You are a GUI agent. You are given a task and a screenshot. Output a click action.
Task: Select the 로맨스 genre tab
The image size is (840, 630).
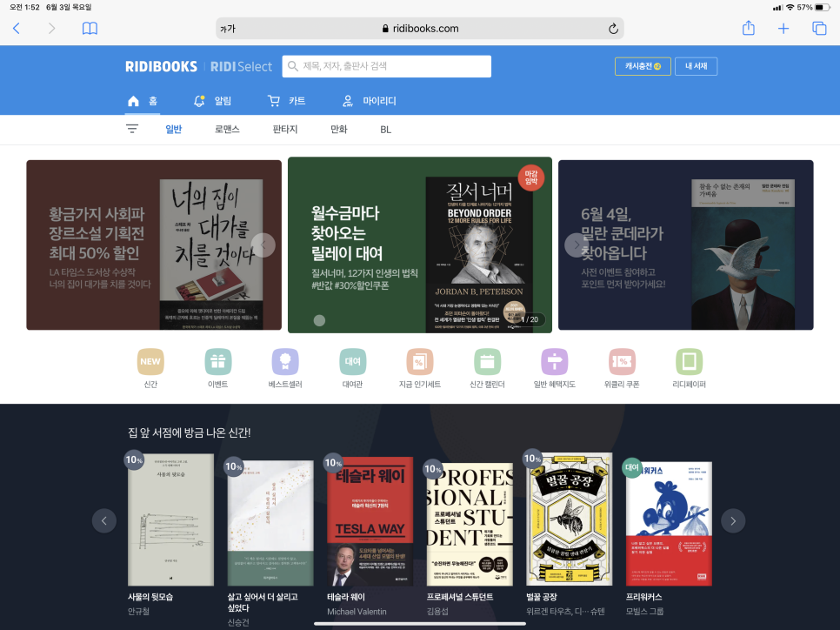click(x=227, y=129)
